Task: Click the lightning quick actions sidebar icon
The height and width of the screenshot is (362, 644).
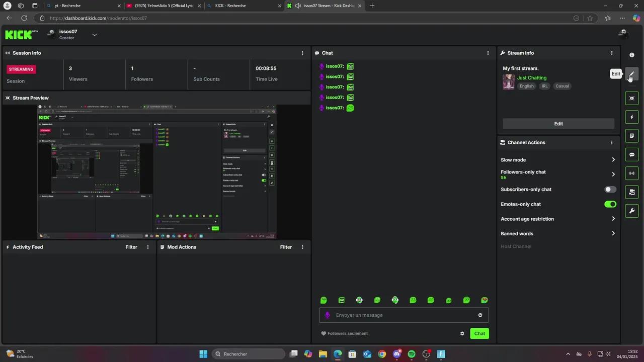Action: click(x=632, y=117)
